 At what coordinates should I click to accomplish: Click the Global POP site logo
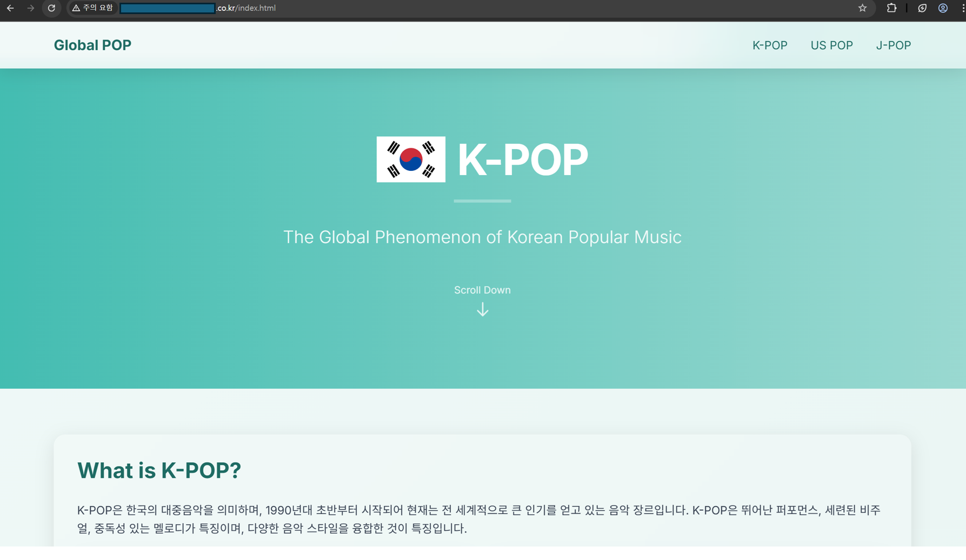click(92, 45)
